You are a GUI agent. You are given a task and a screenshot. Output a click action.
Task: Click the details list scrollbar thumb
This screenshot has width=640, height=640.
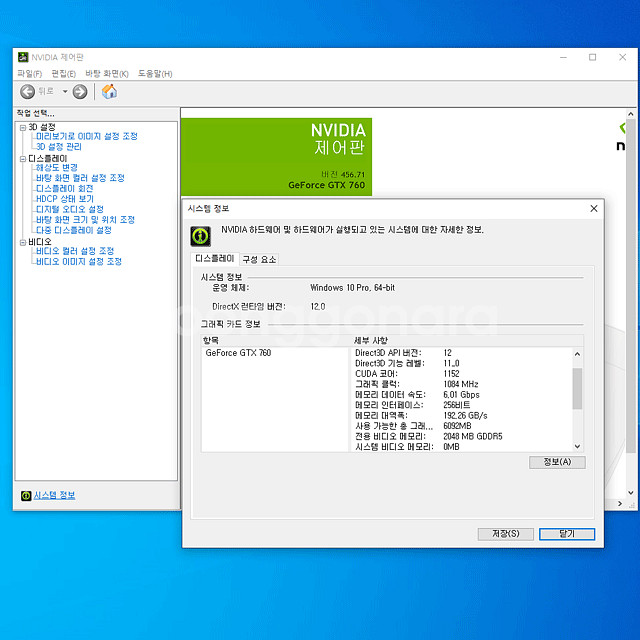coord(577,388)
